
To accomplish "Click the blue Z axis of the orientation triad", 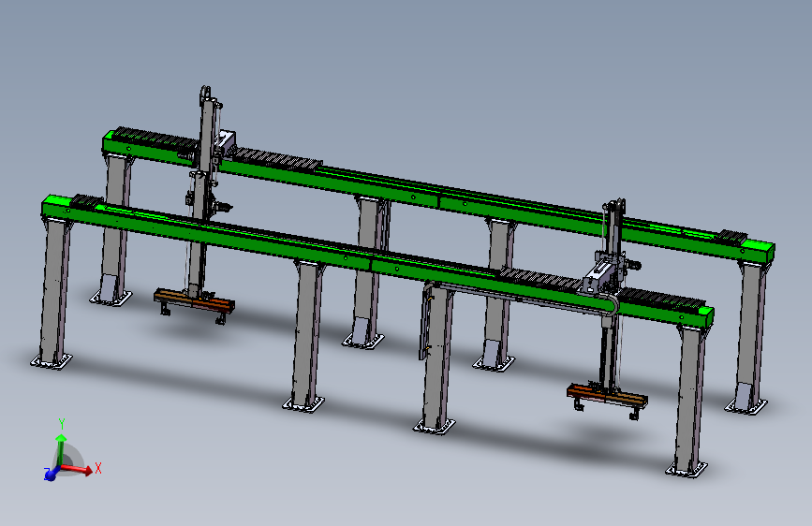I will (x=51, y=474).
